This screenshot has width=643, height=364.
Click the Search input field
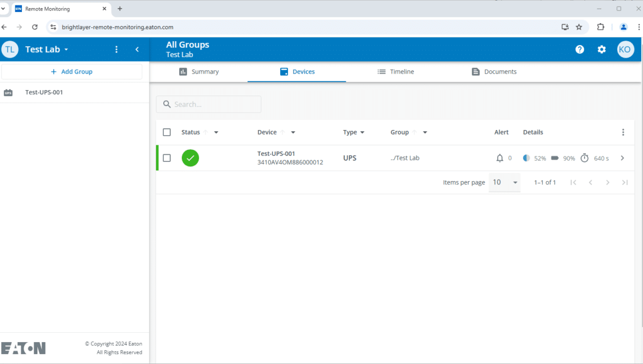(x=209, y=104)
